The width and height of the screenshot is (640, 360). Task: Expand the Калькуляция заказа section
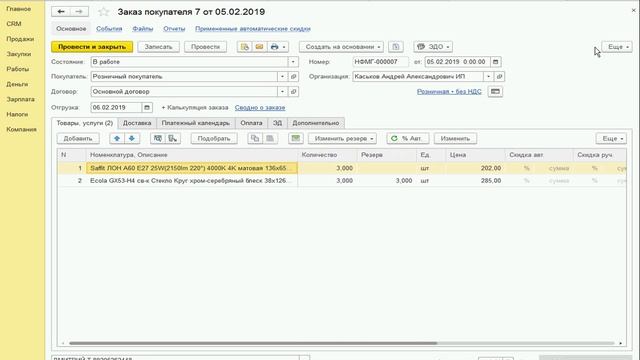[x=195, y=107]
